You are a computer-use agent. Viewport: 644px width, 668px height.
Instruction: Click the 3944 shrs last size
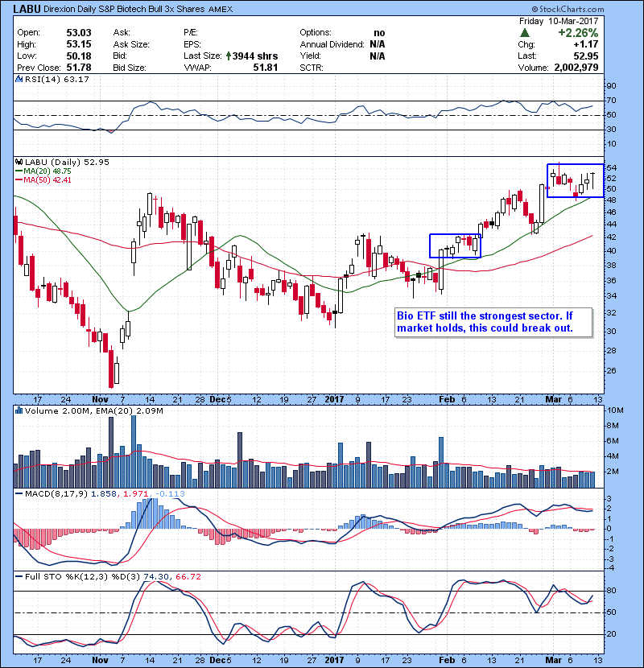tap(255, 56)
